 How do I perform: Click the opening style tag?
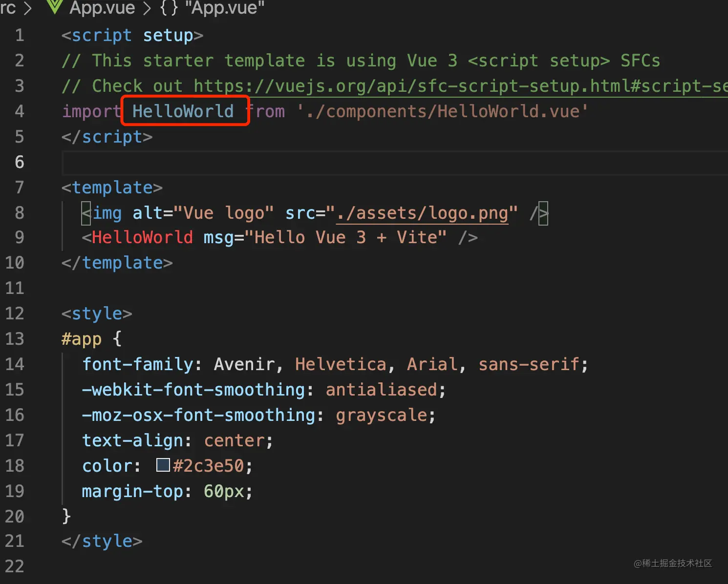pos(97,313)
